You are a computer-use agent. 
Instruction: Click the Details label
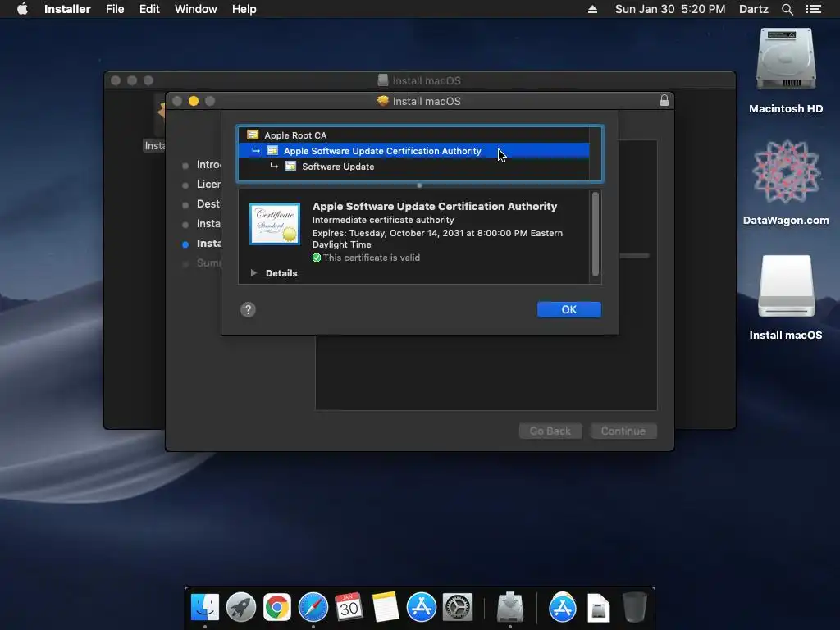coord(281,273)
